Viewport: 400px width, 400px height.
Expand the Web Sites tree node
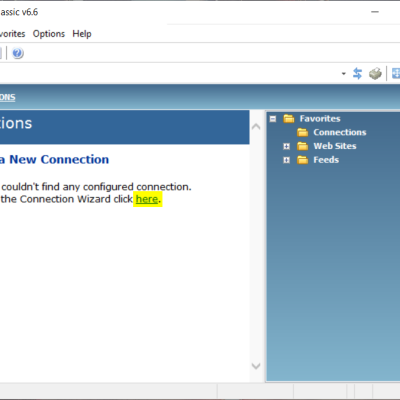click(x=286, y=146)
